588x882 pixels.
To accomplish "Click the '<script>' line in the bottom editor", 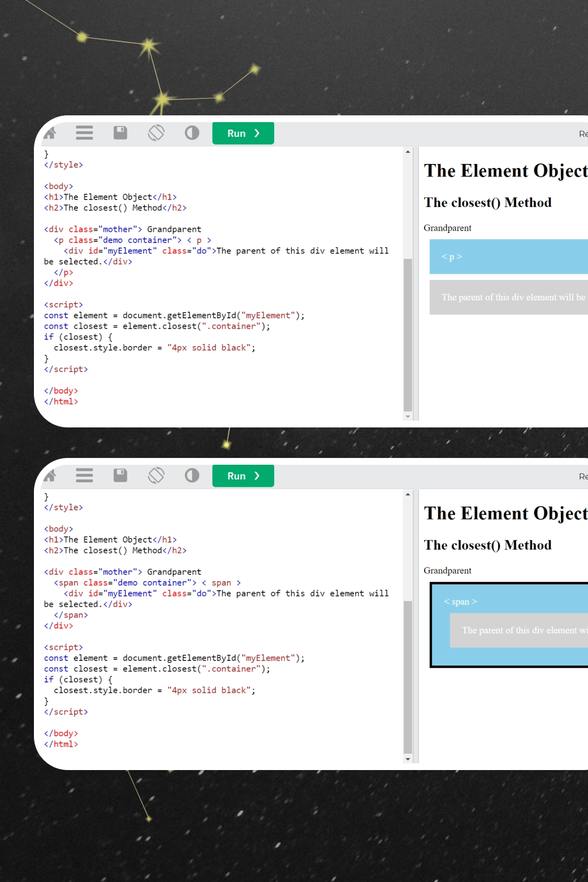I will coord(63,647).
